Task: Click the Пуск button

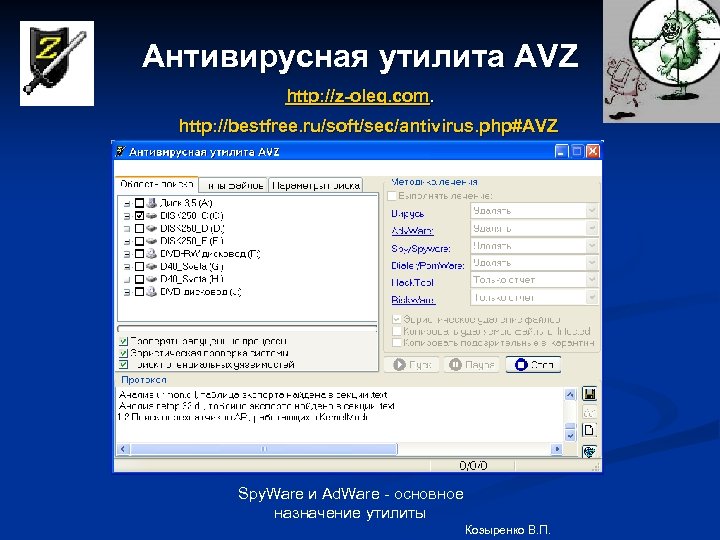Action: (411, 365)
